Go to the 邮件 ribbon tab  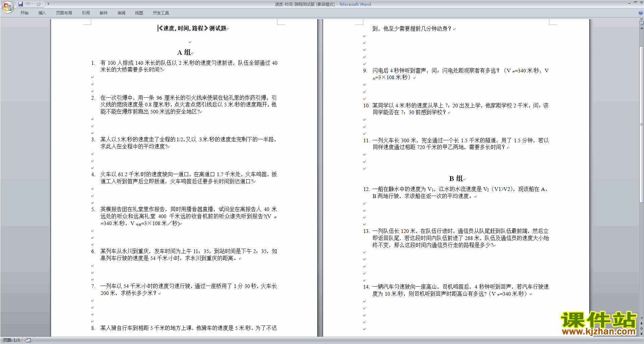(104, 13)
